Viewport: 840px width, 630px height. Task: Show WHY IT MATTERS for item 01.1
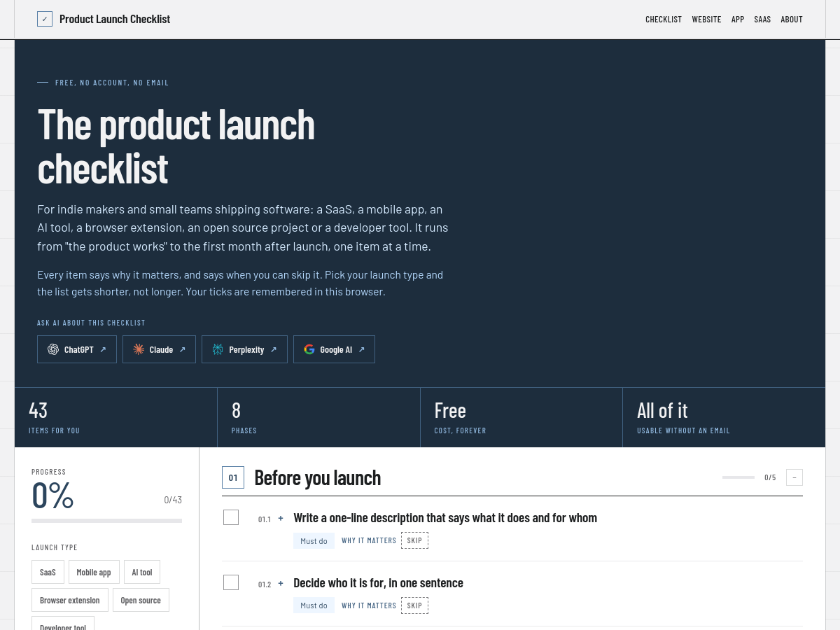[369, 540]
